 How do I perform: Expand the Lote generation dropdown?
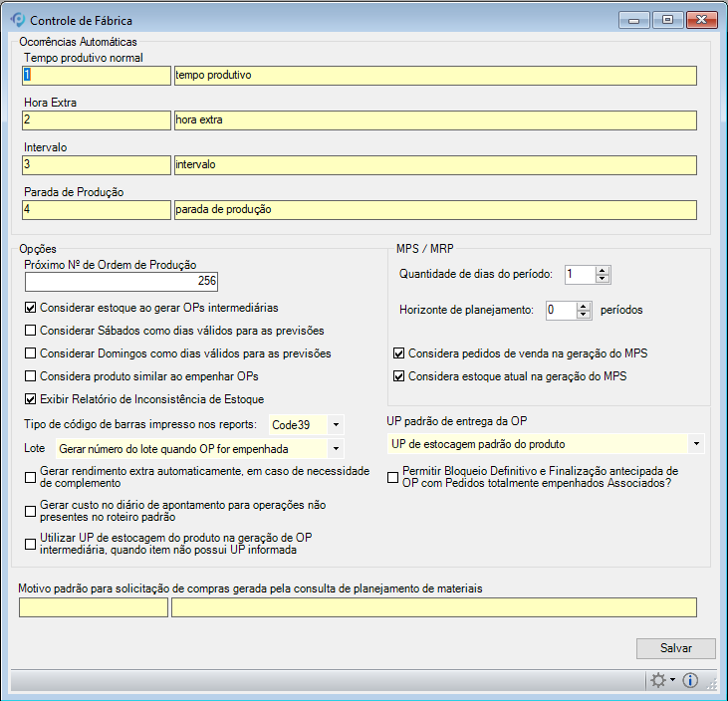[336, 449]
